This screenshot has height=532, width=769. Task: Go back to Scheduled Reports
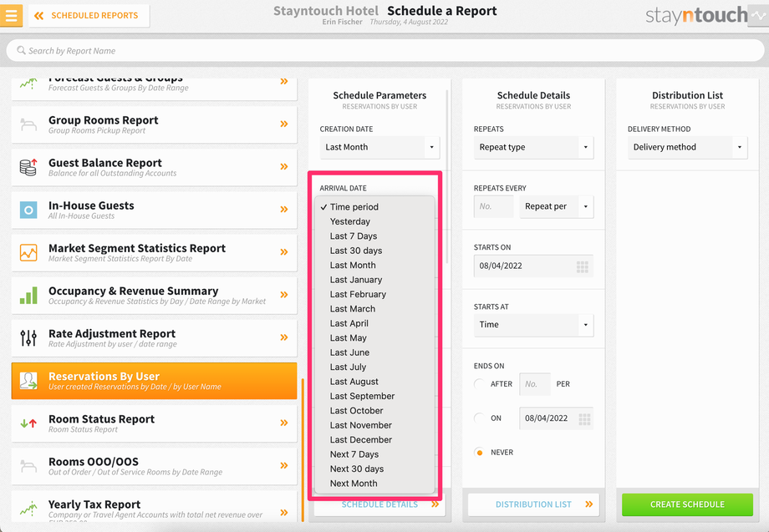(x=89, y=16)
